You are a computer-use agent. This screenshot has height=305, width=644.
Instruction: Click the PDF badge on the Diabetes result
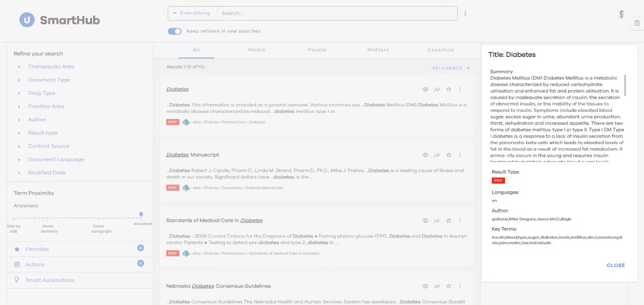pyautogui.click(x=173, y=122)
